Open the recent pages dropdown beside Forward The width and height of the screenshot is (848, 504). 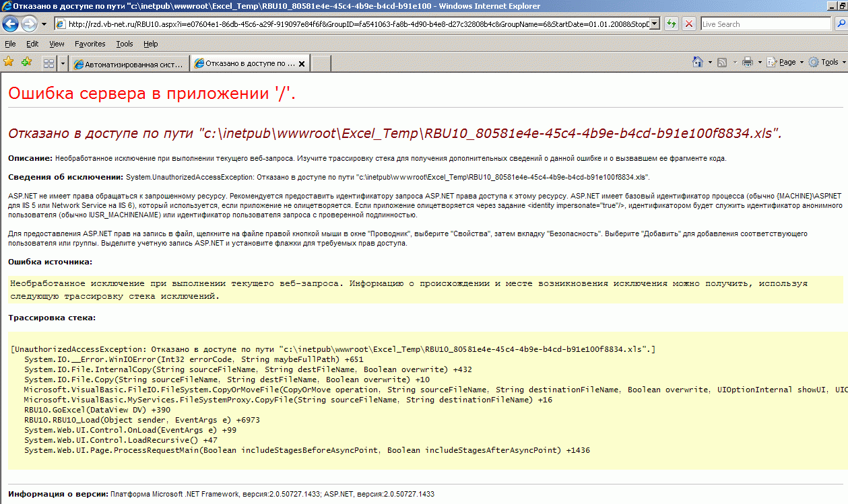[x=44, y=24]
